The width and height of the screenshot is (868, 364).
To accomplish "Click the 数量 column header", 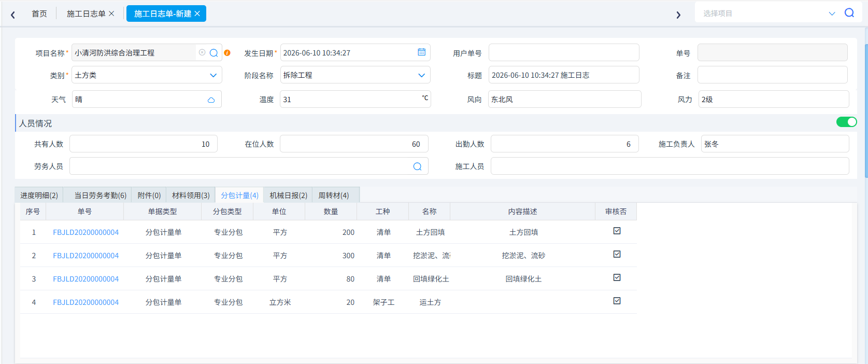I will click(x=331, y=212).
